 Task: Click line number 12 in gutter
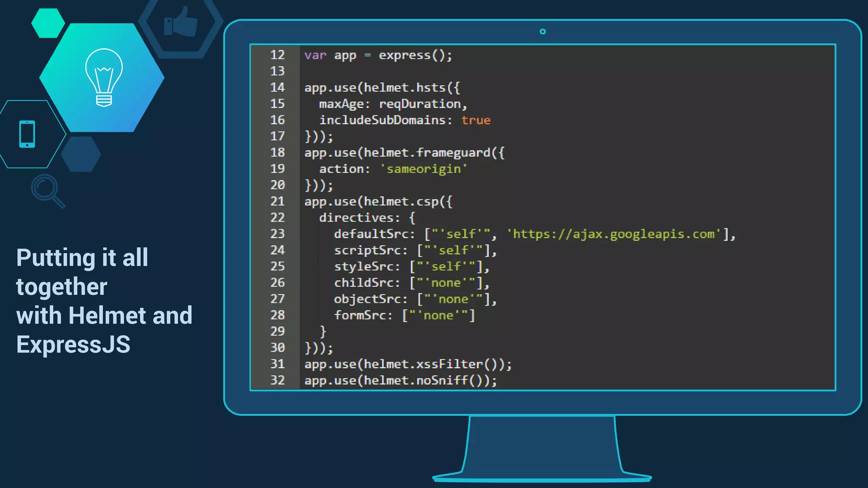278,55
